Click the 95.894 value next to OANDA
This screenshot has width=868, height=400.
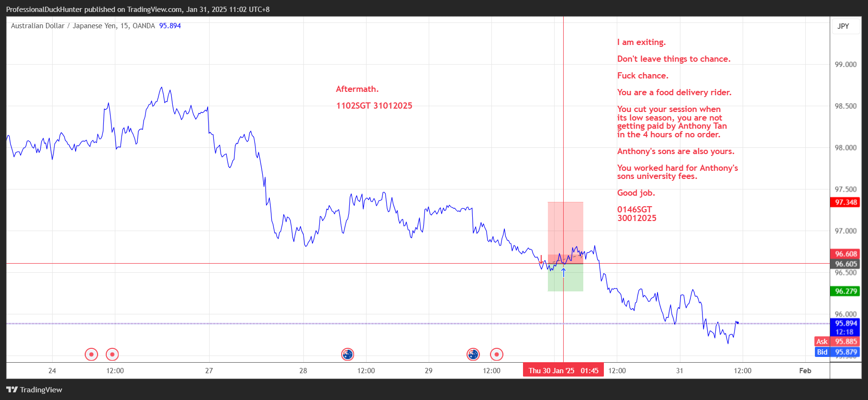[170, 26]
